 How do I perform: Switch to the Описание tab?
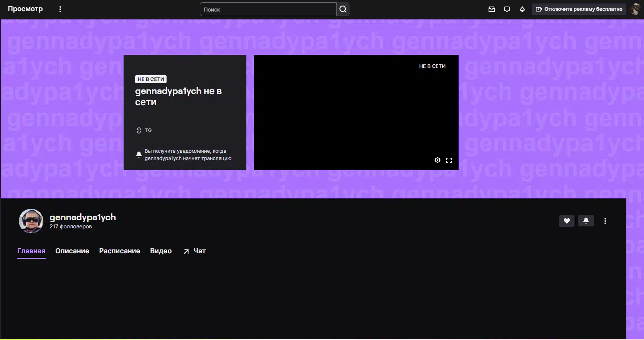(x=72, y=251)
